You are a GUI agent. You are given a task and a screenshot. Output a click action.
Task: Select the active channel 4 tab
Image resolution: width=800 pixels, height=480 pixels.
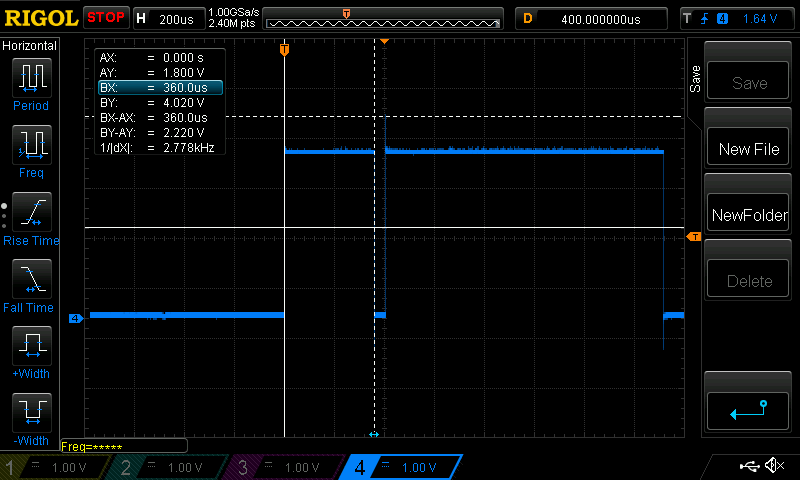(400, 467)
